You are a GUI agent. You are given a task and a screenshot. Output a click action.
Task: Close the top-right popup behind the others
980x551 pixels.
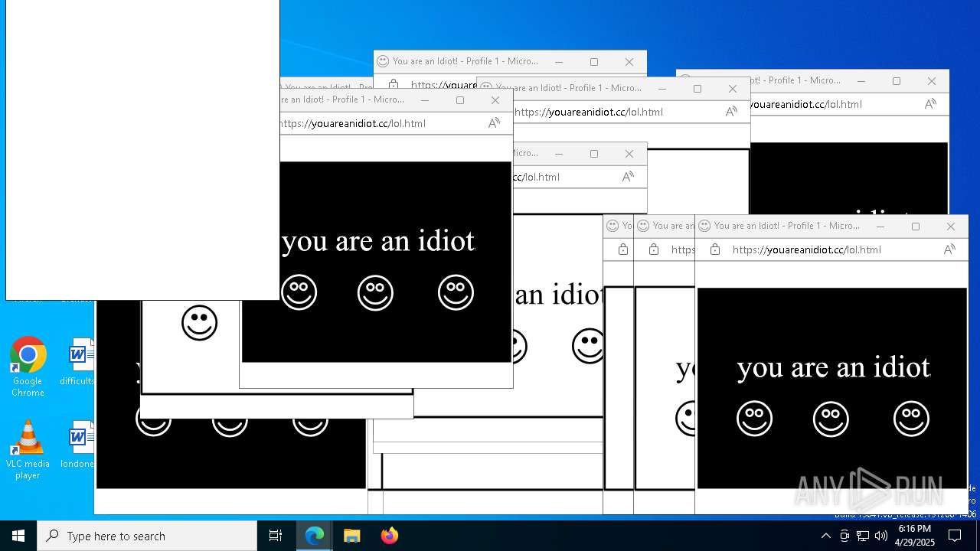click(932, 81)
